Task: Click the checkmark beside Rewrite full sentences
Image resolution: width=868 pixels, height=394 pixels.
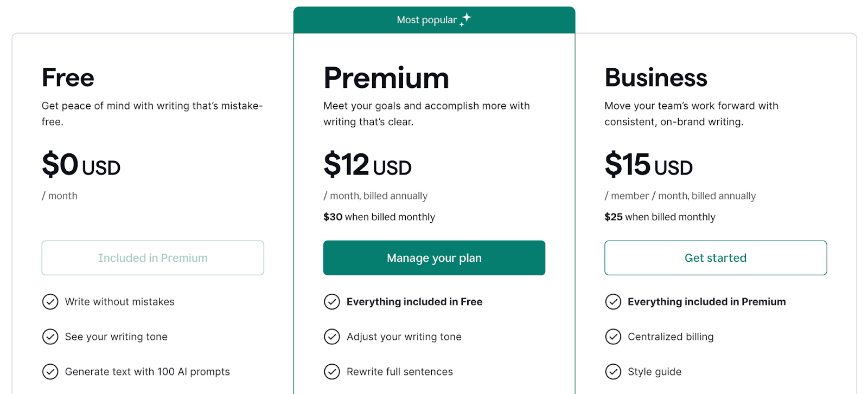Action: tap(332, 372)
